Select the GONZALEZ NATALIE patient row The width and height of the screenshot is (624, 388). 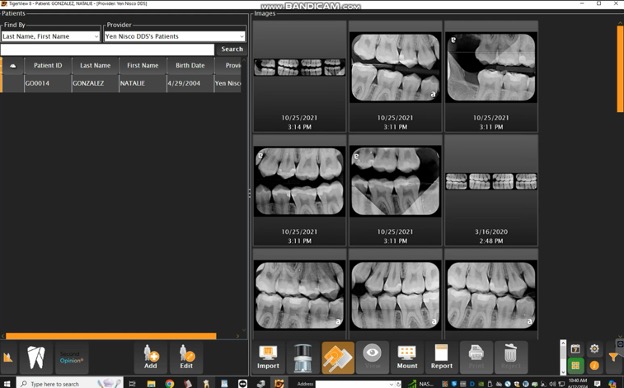pyautogui.click(x=121, y=84)
